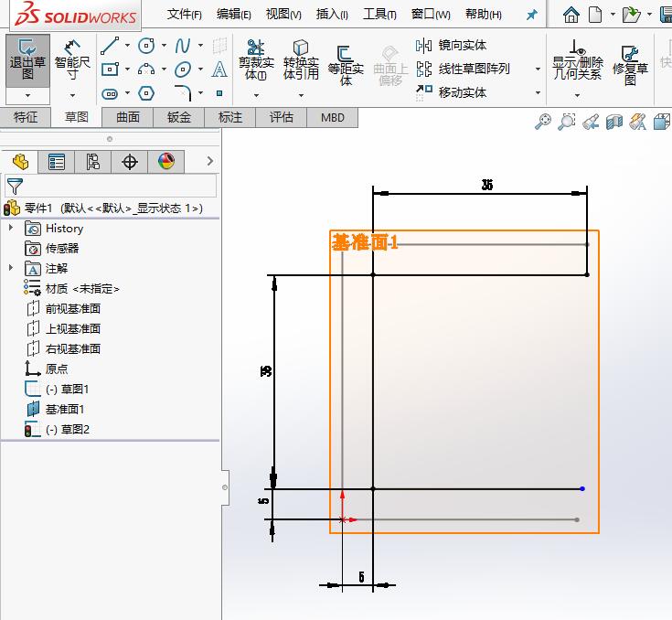Open the ConfigurationManager tab

(x=93, y=162)
